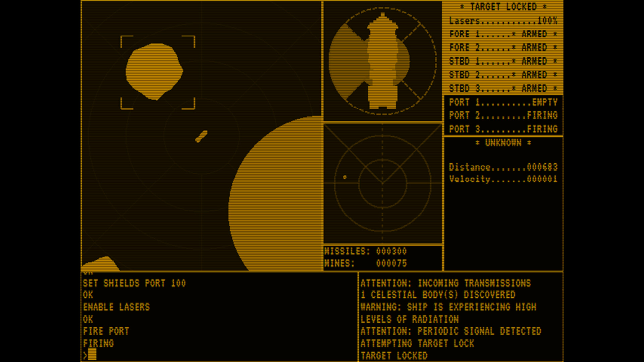
Task: Select the FIRE PORT command in history
Action: coord(106,331)
